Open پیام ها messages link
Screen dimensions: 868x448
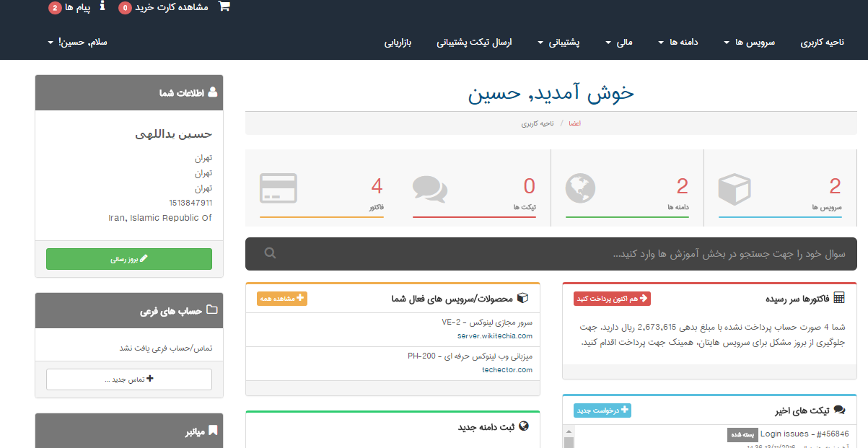click(78, 7)
